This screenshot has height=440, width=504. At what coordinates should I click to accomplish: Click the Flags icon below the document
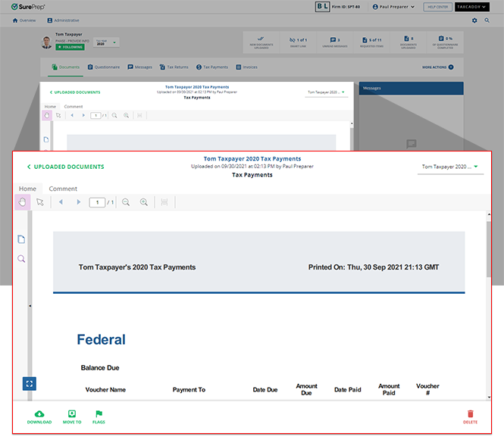[x=99, y=417]
